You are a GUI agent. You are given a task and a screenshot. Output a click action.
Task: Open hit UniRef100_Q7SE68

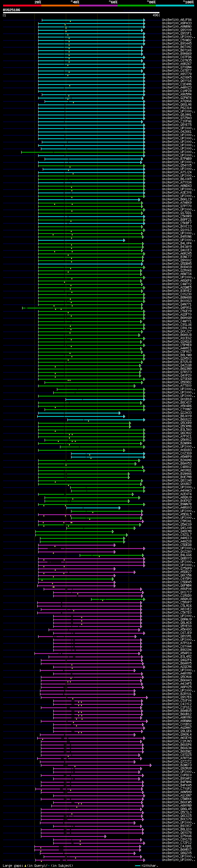point(177,379)
